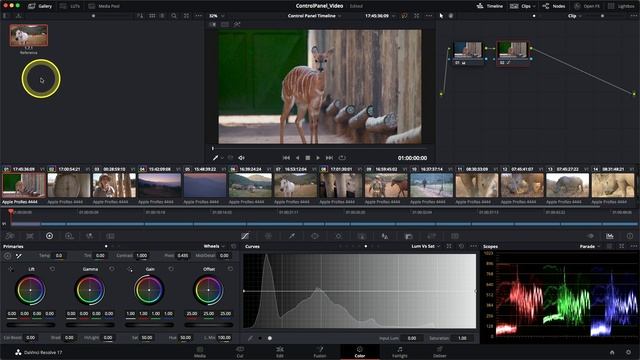Viewport: 640px width, 360px height.
Task: Toggle Timeline panel button
Action: pyautogui.click(x=490, y=6)
